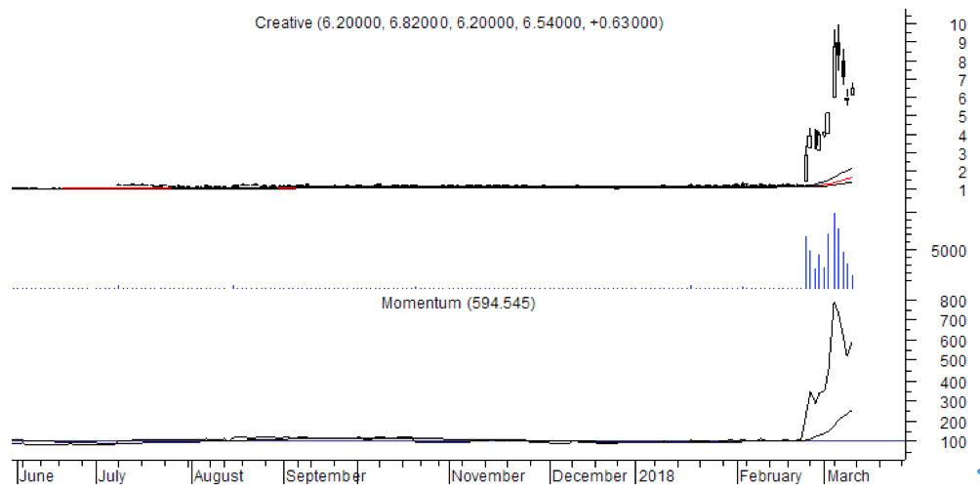Click momentum axis value 600
Image resolution: width=980 pixels, height=492 pixels.
(955, 342)
